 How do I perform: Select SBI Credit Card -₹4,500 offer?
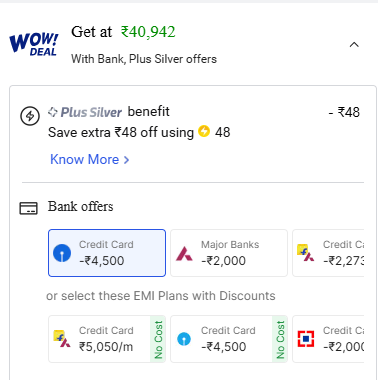107,253
